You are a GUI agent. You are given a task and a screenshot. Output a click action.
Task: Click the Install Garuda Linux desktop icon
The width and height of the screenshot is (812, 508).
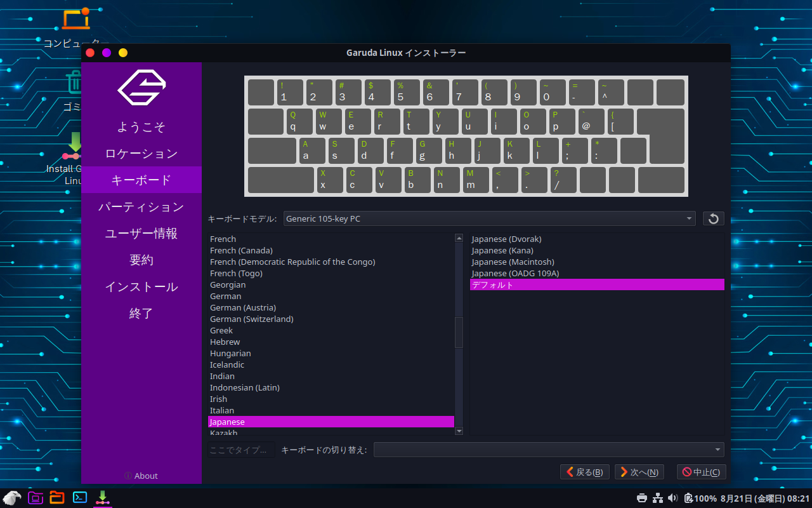pyautogui.click(x=64, y=159)
